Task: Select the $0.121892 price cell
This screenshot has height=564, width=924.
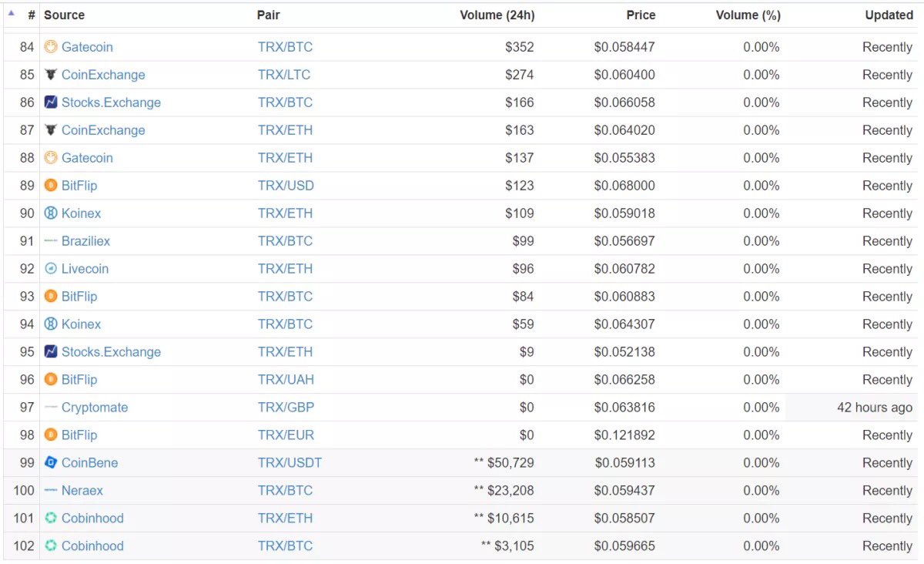Action: tap(624, 435)
